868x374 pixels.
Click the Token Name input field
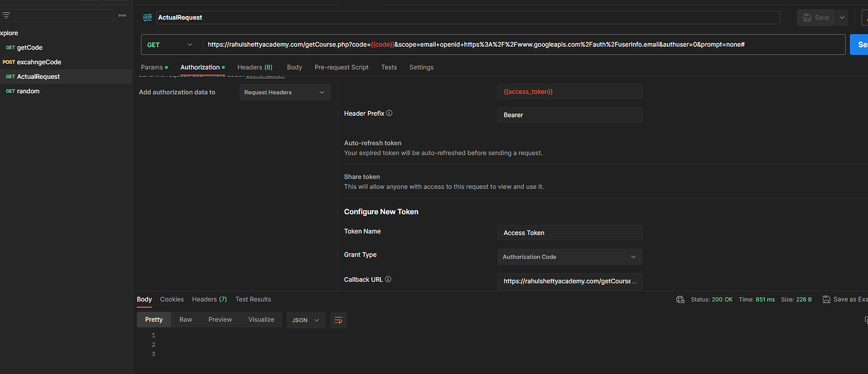pyautogui.click(x=569, y=233)
